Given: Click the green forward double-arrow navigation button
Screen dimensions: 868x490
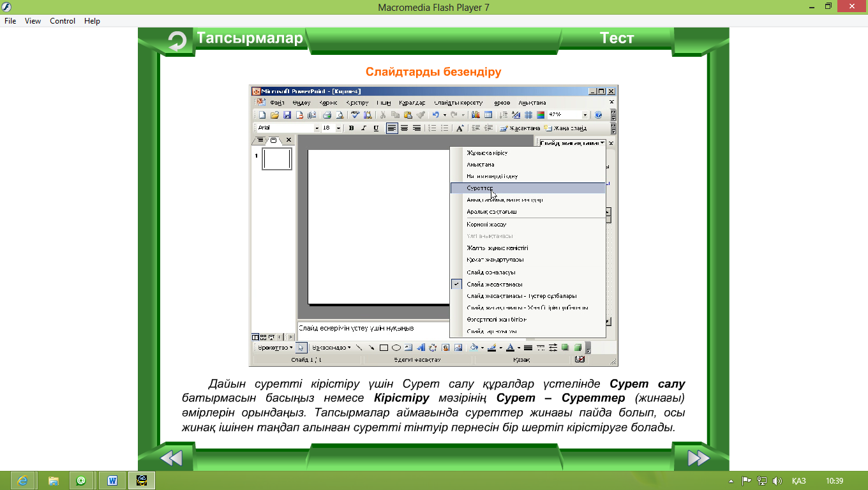Looking at the screenshot, I should (x=698, y=457).
